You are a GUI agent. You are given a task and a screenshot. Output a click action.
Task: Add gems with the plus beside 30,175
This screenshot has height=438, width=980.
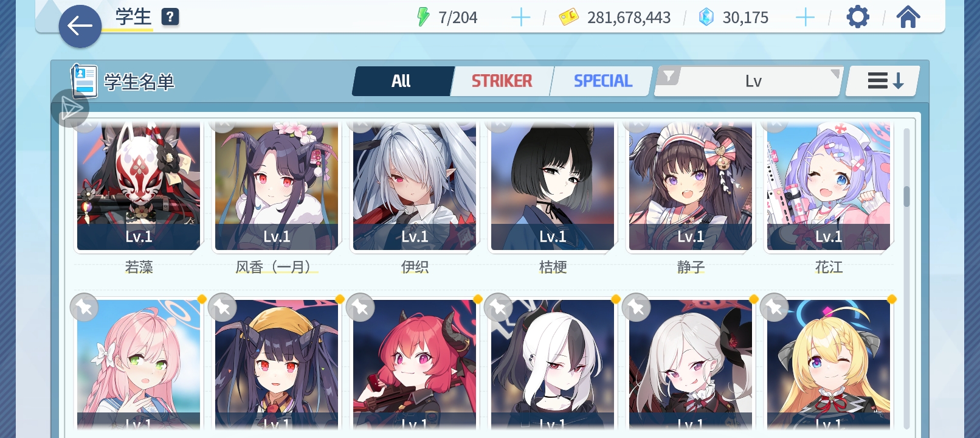(805, 18)
